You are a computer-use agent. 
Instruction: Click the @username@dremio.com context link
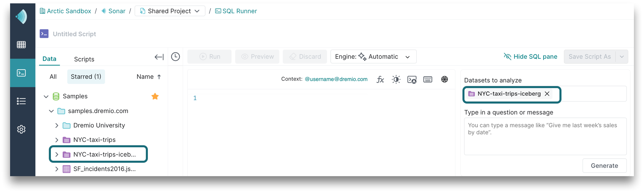pyautogui.click(x=336, y=79)
